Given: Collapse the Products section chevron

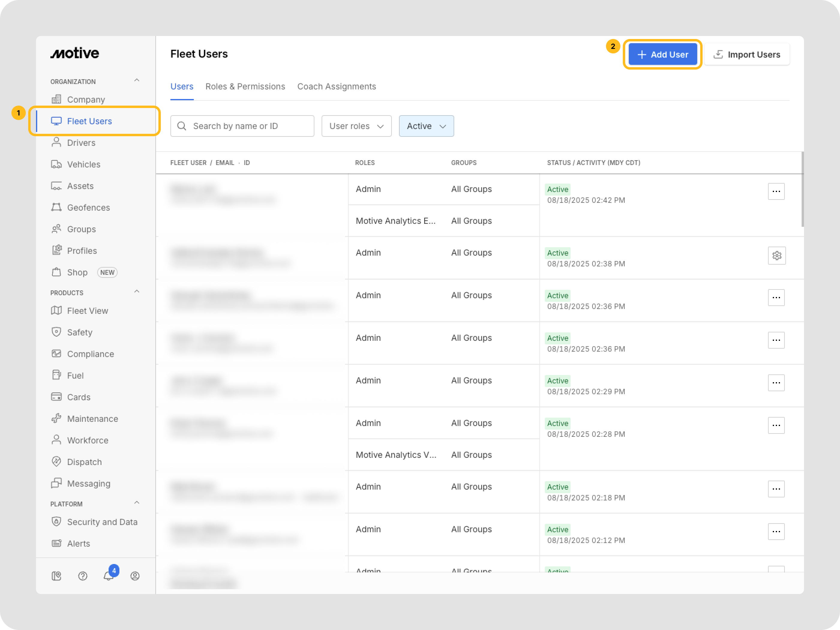Looking at the screenshot, I should pos(137,292).
